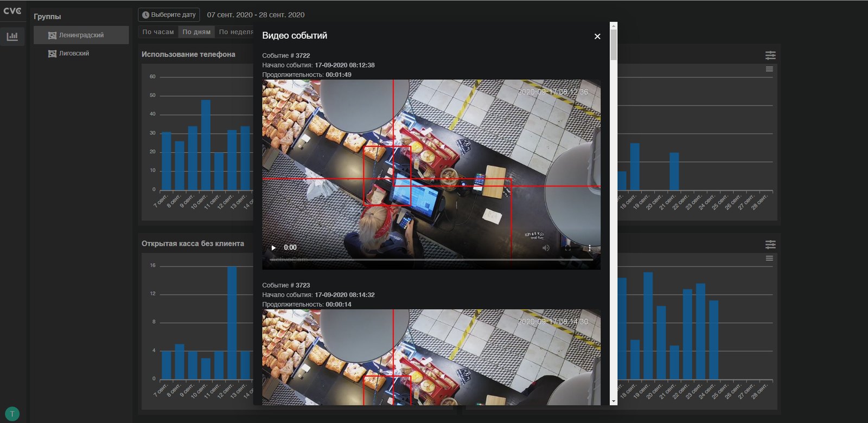Open filter settings for bottom right chart
Viewport: 868px width, 423px height.
[770, 245]
